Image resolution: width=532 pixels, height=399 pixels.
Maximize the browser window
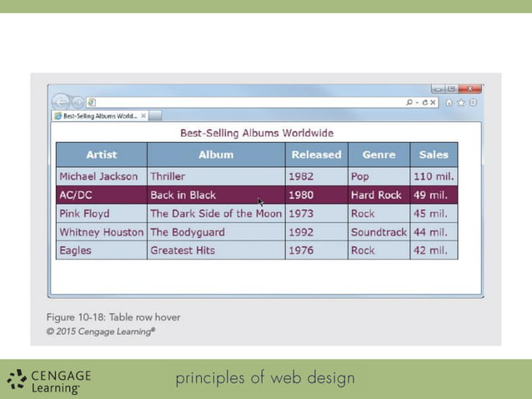(x=451, y=89)
